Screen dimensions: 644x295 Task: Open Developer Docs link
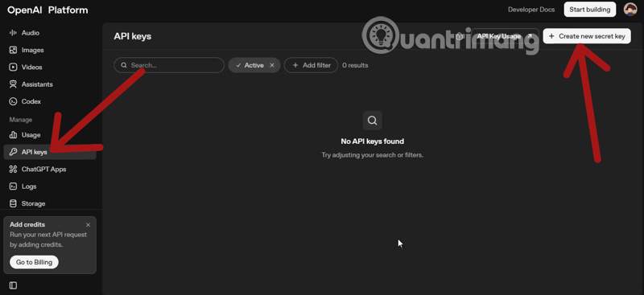pyautogui.click(x=531, y=10)
